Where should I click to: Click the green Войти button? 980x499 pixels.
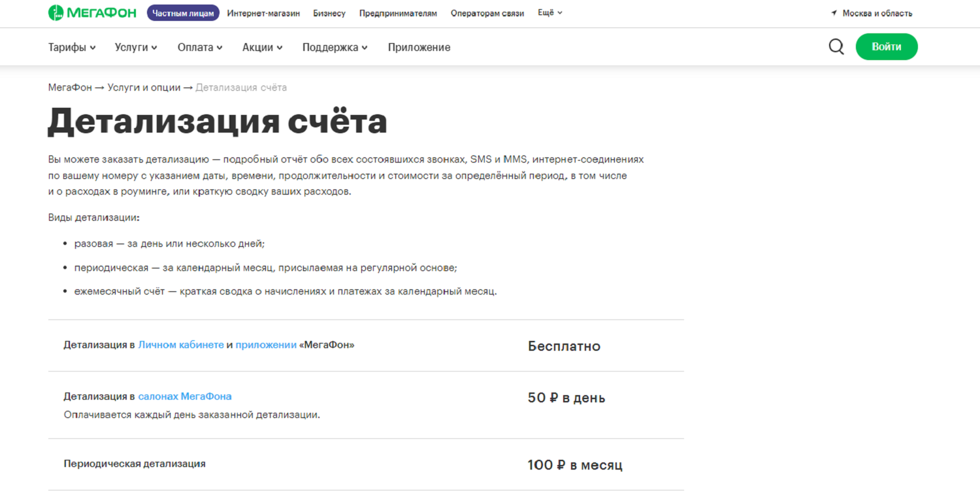(887, 46)
